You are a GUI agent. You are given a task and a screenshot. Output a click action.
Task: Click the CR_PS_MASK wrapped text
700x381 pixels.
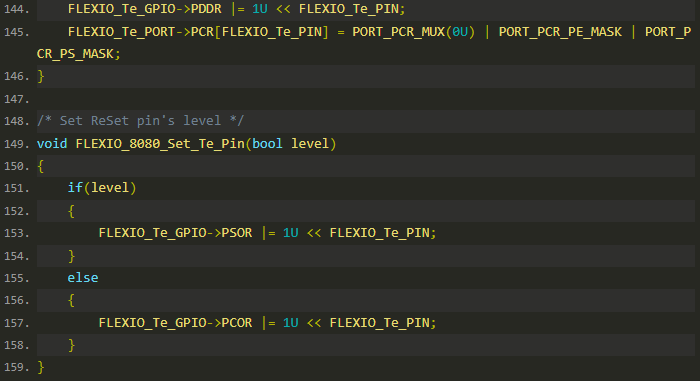[75, 54]
